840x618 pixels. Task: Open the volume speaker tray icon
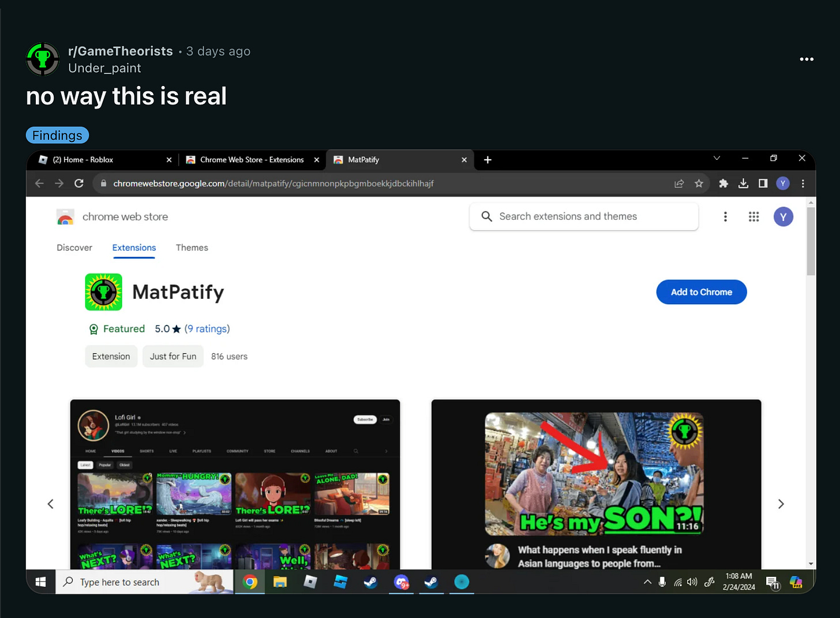[692, 582]
